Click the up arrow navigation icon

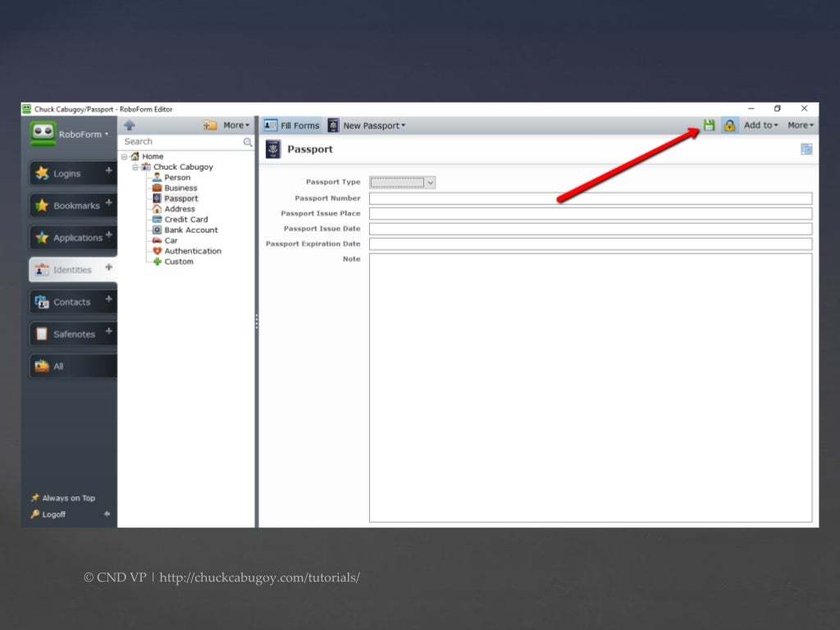coord(129,126)
